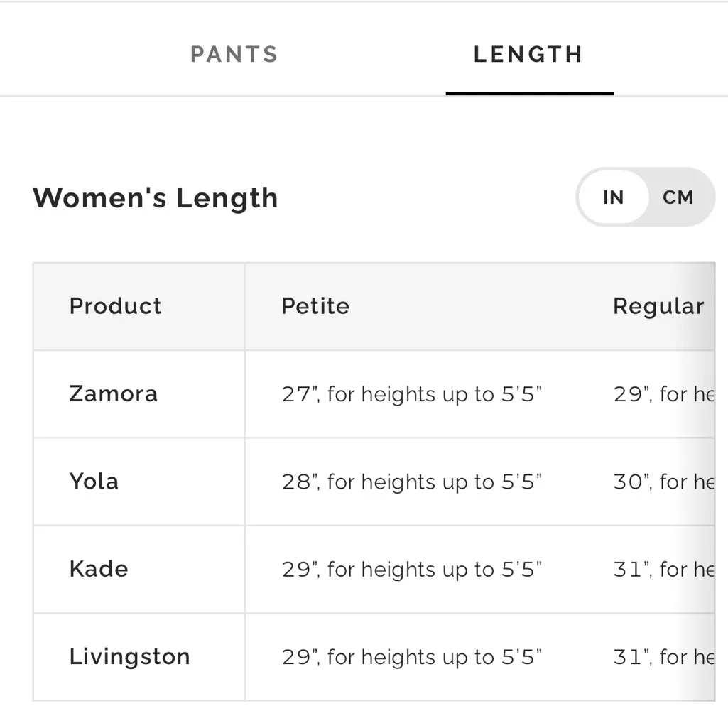Image resolution: width=728 pixels, height=728 pixels.
Task: Click the IN/CM slider switch
Action: pos(645,197)
